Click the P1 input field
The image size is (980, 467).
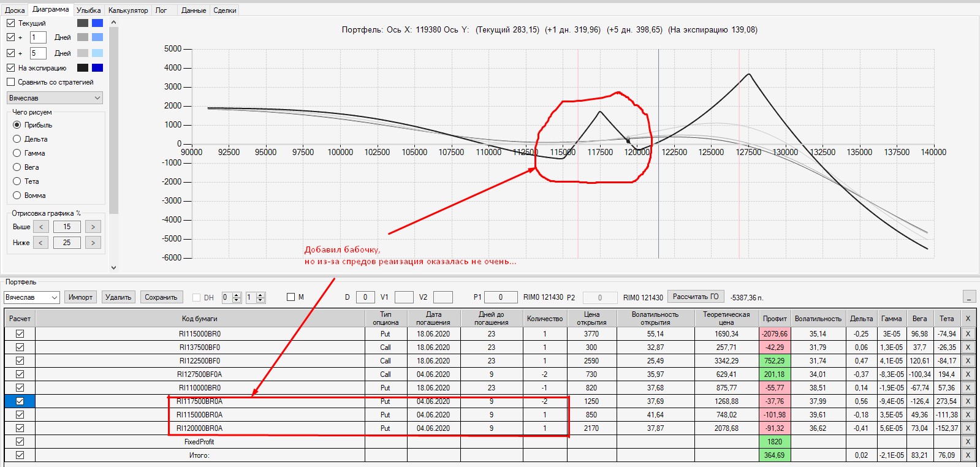click(x=501, y=297)
